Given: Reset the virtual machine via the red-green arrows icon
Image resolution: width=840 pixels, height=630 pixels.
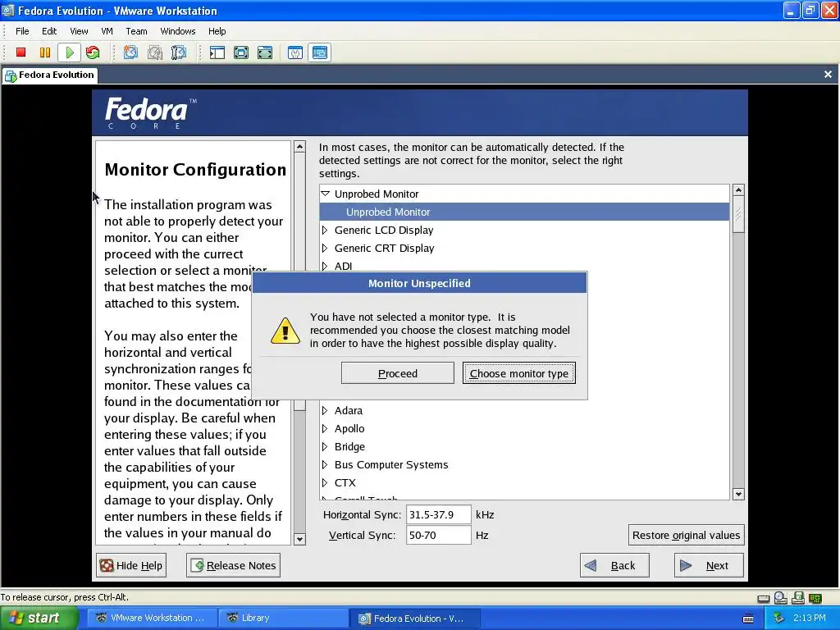Looking at the screenshot, I should pyautogui.click(x=93, y=52).
